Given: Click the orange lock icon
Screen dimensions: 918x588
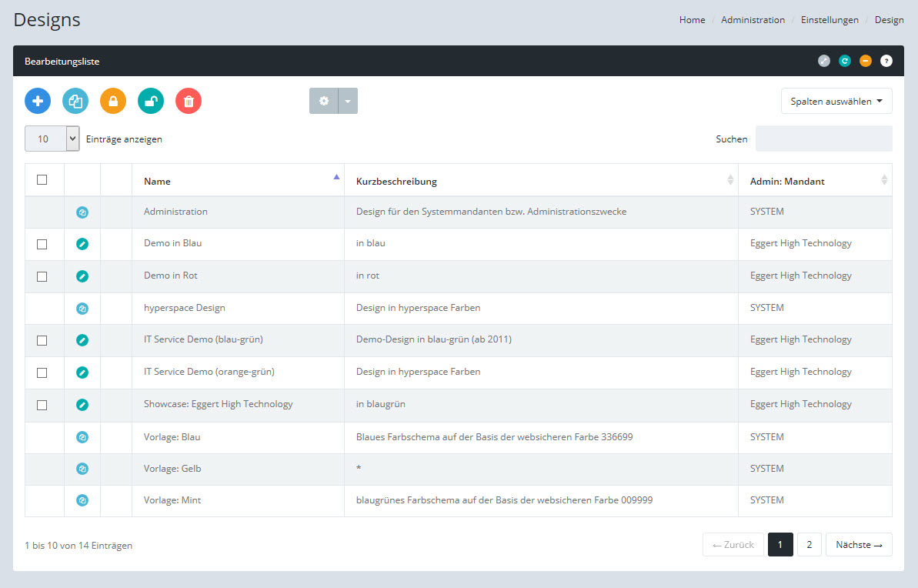Looking at the screenshot, I should pos(113,101).
